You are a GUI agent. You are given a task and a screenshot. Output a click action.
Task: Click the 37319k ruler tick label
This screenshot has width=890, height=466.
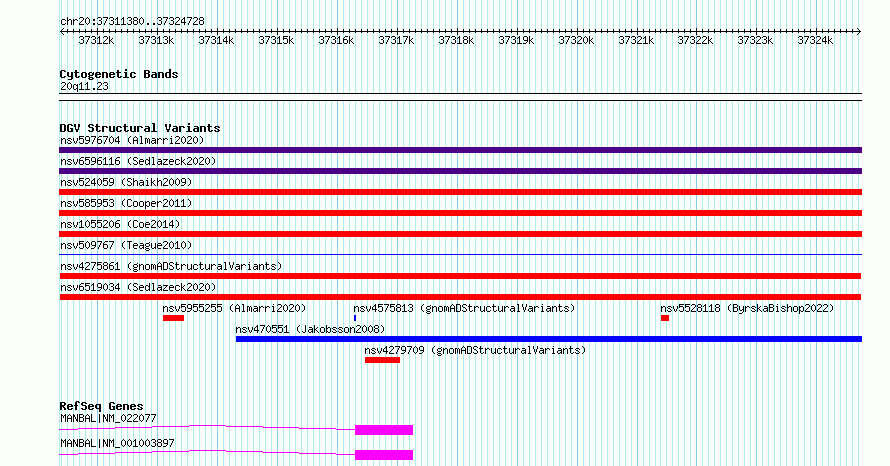(516, 41)
